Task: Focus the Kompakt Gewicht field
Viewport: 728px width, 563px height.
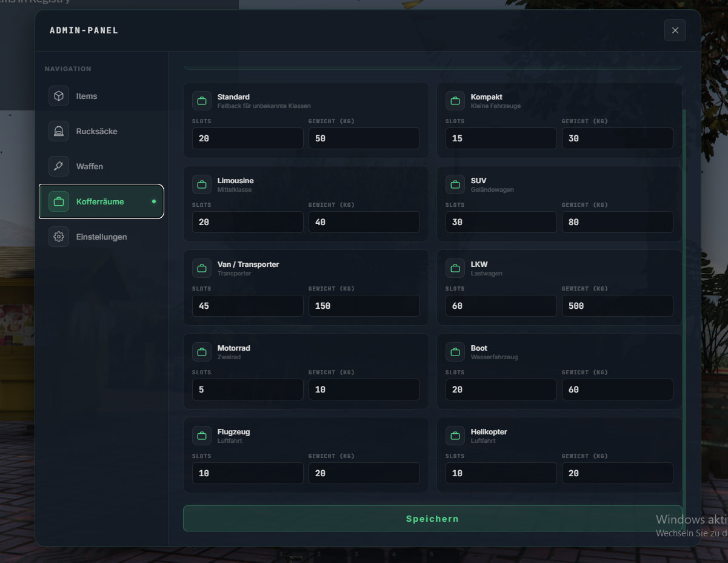Action: coord(618,138)
